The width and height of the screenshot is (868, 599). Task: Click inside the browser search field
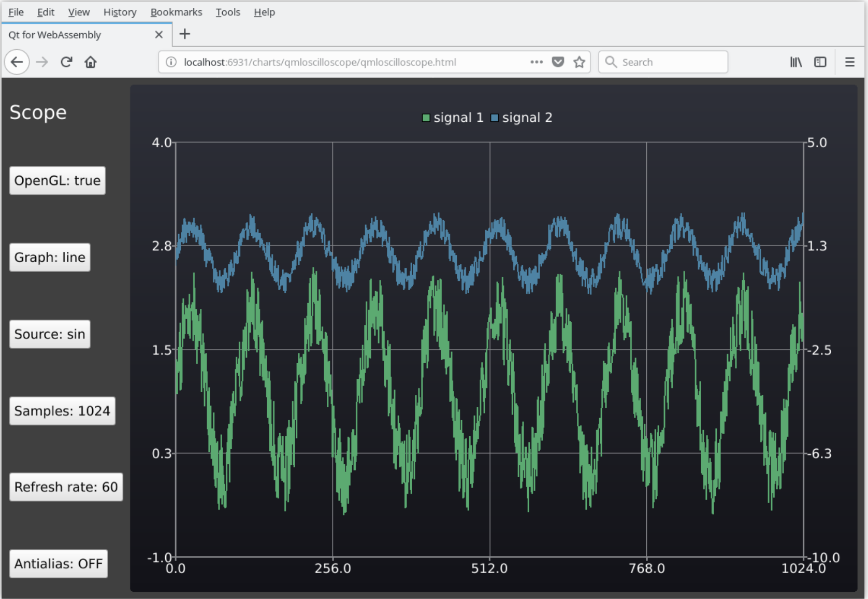pyautogui.click(x=663, y=62)
